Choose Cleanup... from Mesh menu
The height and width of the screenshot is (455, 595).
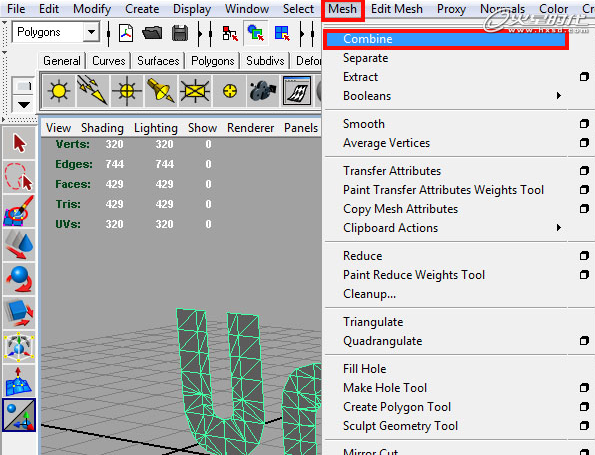[369, 294]
